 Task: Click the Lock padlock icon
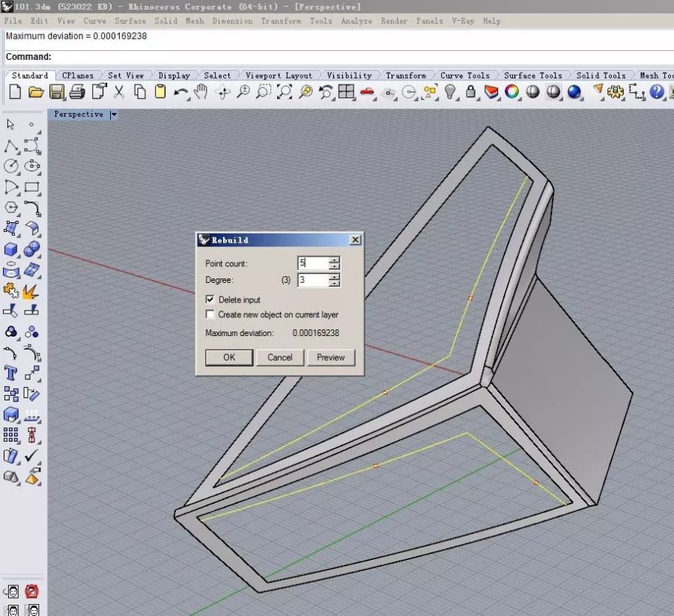(x=470, y=92)
